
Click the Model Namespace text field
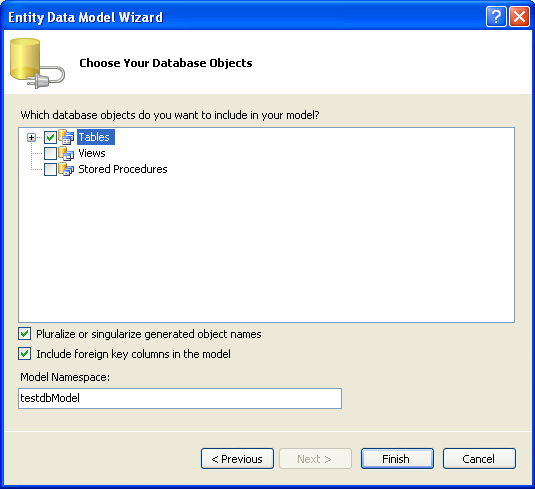(180, 398)
